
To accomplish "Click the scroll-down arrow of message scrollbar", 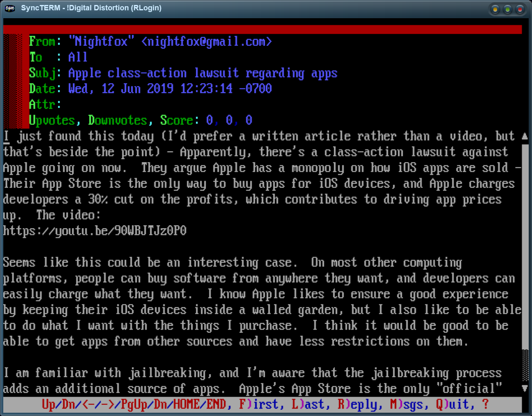I will pos(525,388).
